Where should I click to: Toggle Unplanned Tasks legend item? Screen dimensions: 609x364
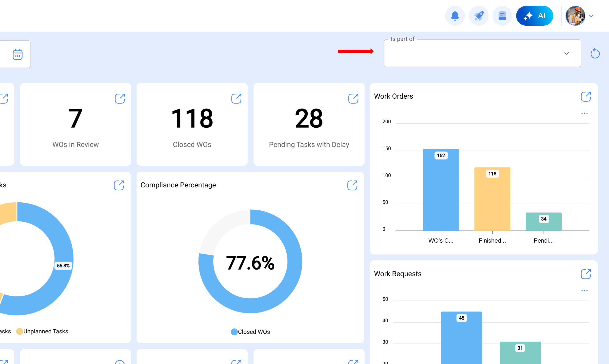coord(42,331)
